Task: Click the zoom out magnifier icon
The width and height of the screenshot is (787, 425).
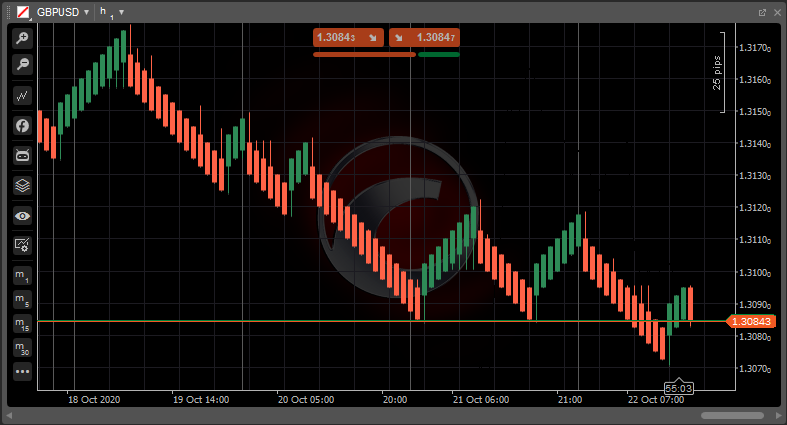Action: 22,64
